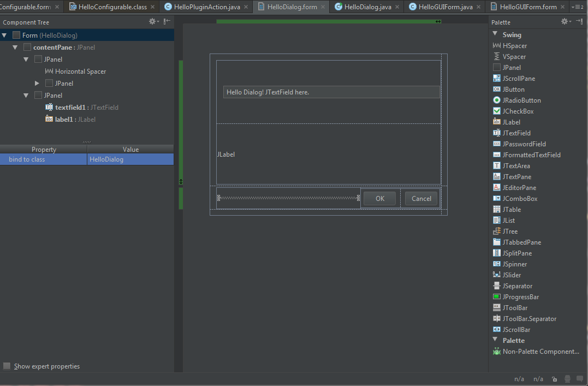This screenshot has width=588, height=386.
Task: Select HSpacer in the Swing Palette
Action: point(513,45)
